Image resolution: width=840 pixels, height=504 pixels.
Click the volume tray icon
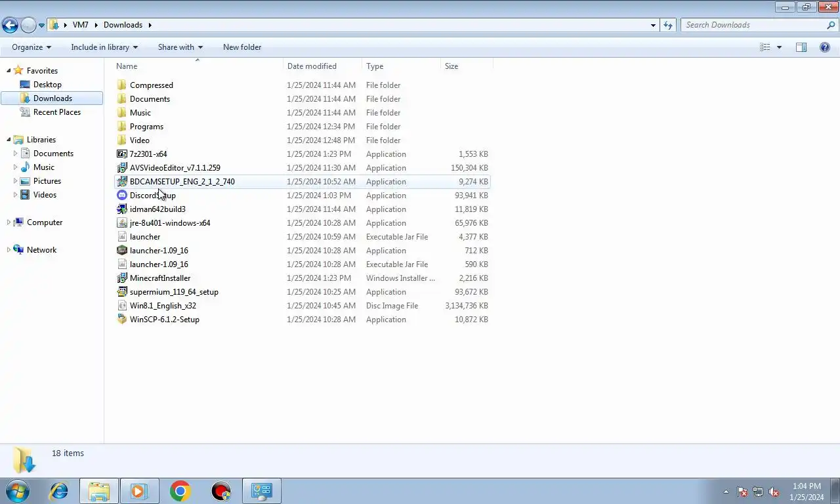(x=774, y=492)
